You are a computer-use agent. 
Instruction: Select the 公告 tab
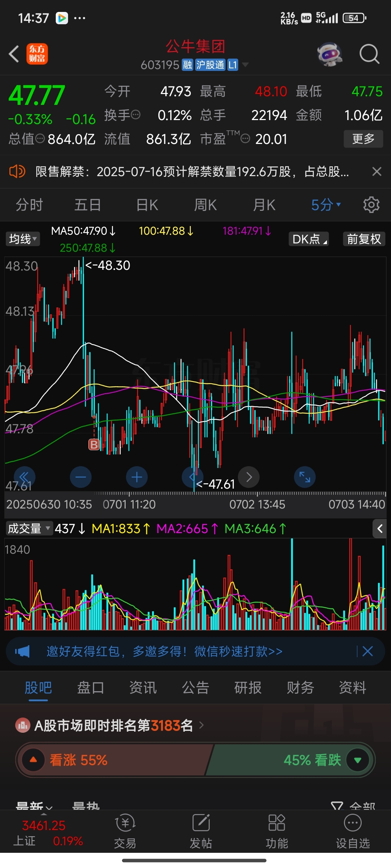(195, 688)
